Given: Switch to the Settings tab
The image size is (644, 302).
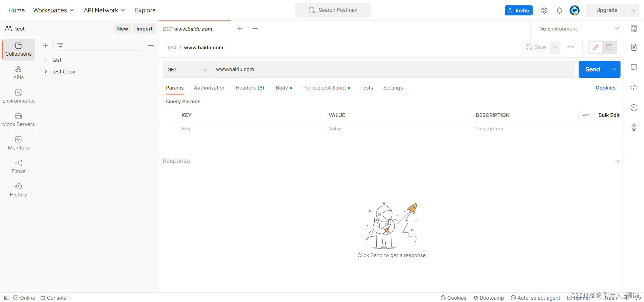Looking at the screenshot, I should (x=393, y=88).
